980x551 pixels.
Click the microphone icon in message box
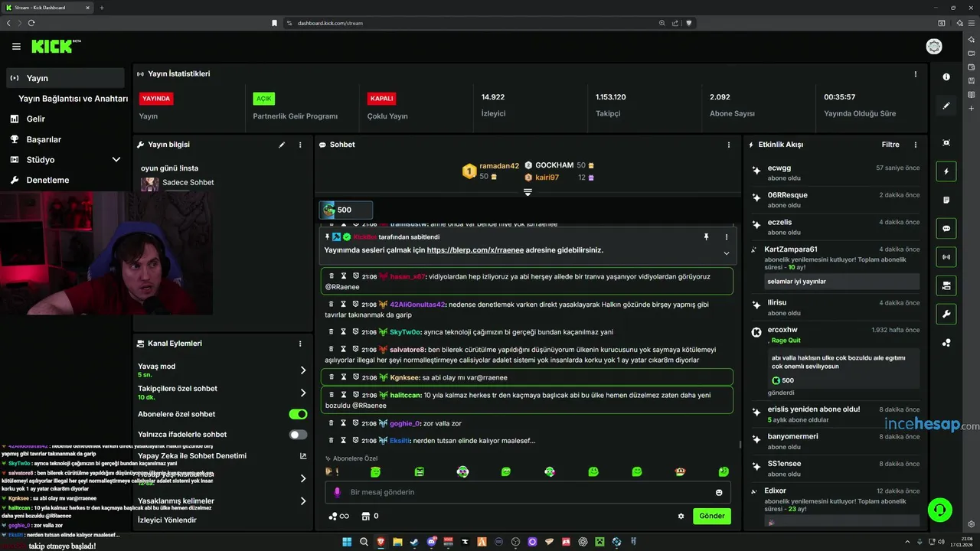click(337, 492)
